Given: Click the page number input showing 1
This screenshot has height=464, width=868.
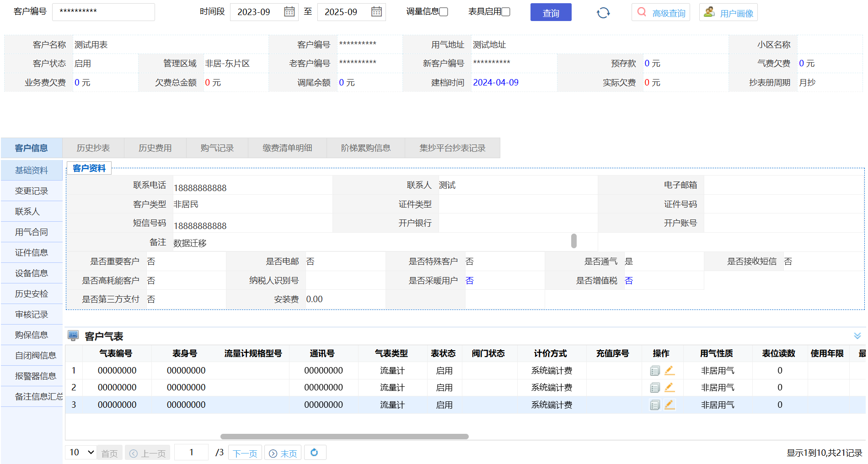Looking at the screenshot, I should (x=191, y=452).
